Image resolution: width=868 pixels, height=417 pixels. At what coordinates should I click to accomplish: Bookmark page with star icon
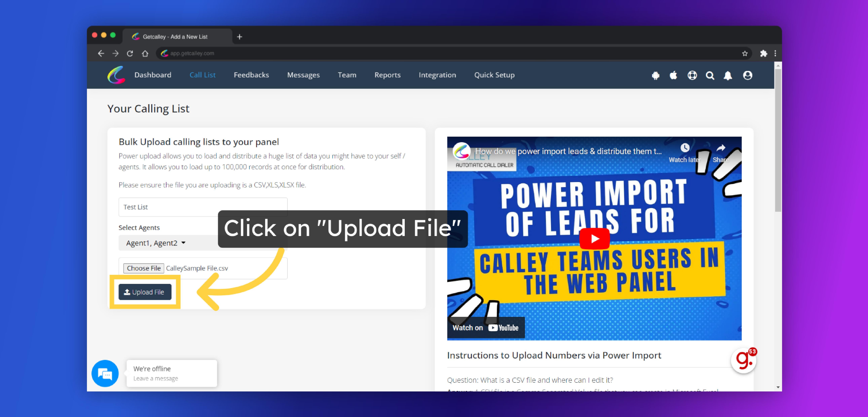(745, 53)
